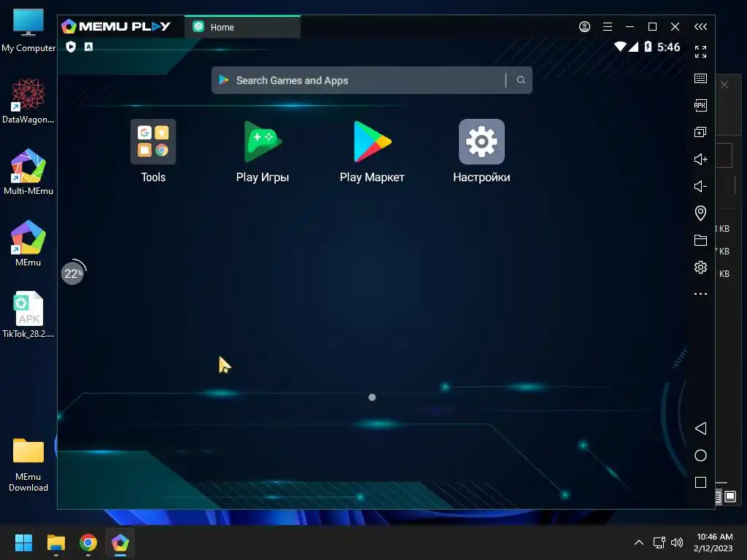Collapse the MEmu sidebar with triple arrows
This screenshot has width=747, height=560.
(x=700, y=27)
